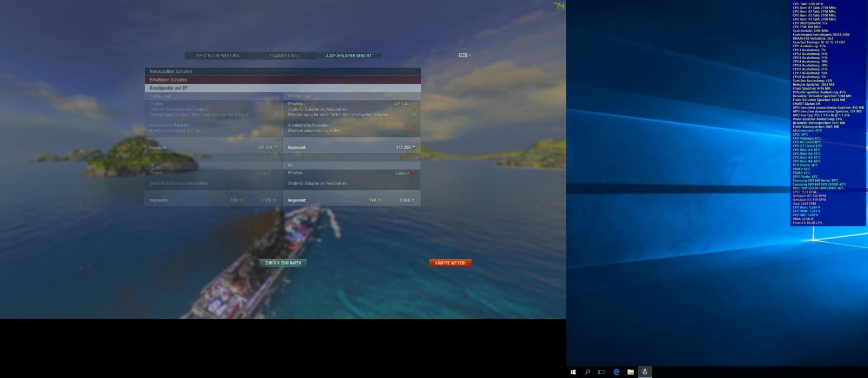This screenshot has width=868, height=378.
Task: Click premium Automatische Reparatur row
Action: (x=352, y=125)
